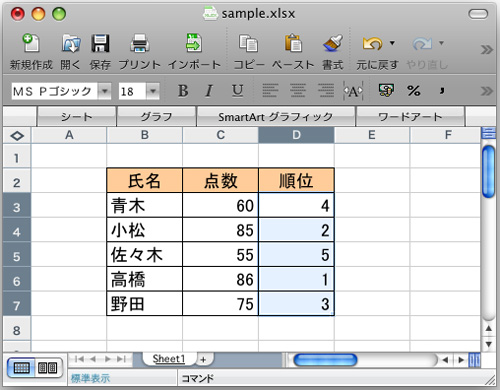This screenshot has height=390, width=500.
Task: Toggle underline formatting
Action: coord(237,91)
